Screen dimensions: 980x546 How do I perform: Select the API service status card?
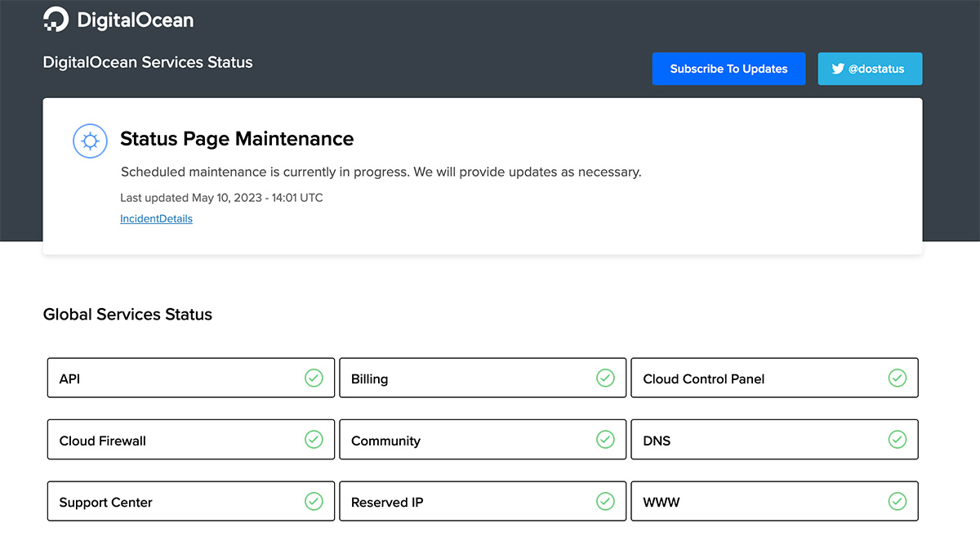(x=190, y=378)
